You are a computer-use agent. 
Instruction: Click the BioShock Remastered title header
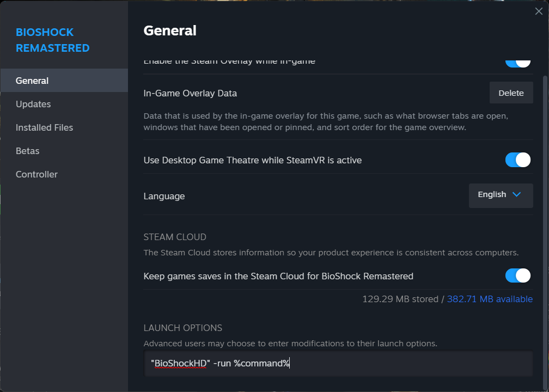pyautogui.click(x=52, y=40)
